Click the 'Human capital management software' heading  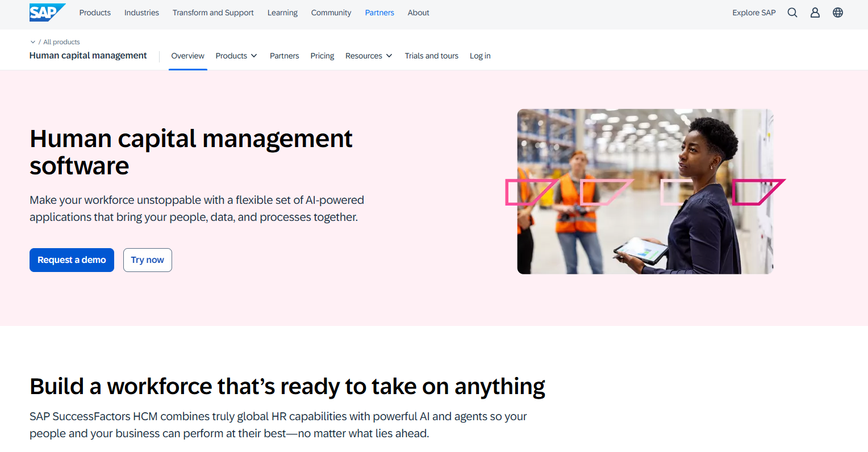(191, 152)
